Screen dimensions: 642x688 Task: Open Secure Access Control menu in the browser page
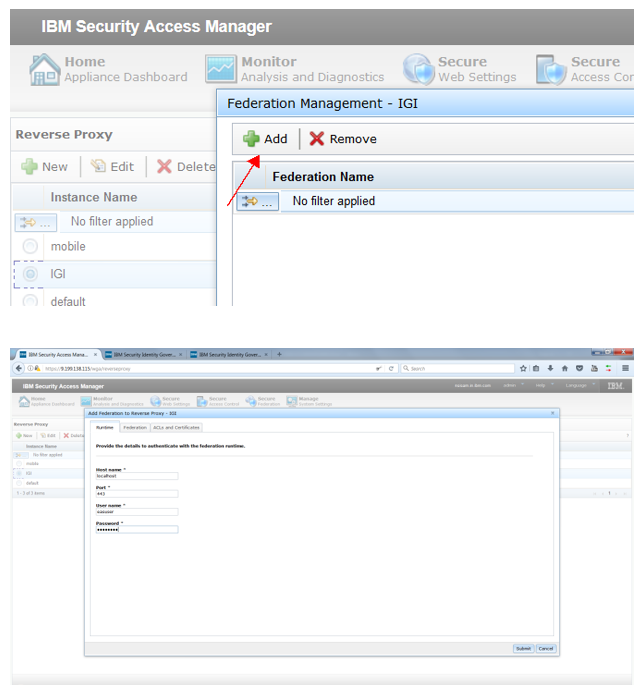click(218, 401)
